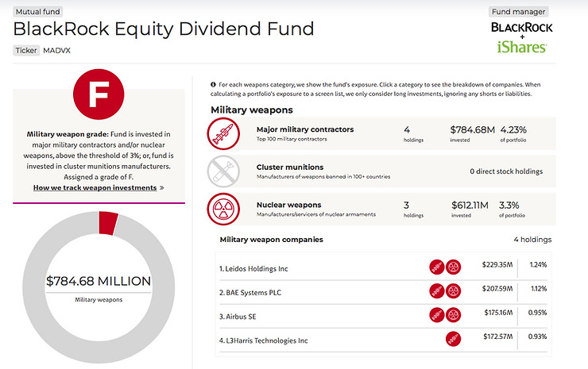
Task: Open Leidos Holdings Inc company row
Action: coord(383,268)
